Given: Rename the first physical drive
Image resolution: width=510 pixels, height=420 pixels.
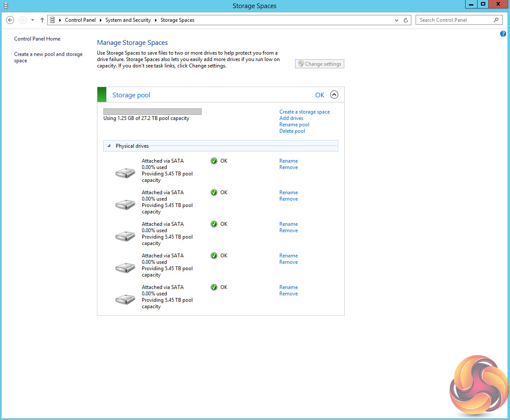Looking at the screenshot, I should point(288,161).
